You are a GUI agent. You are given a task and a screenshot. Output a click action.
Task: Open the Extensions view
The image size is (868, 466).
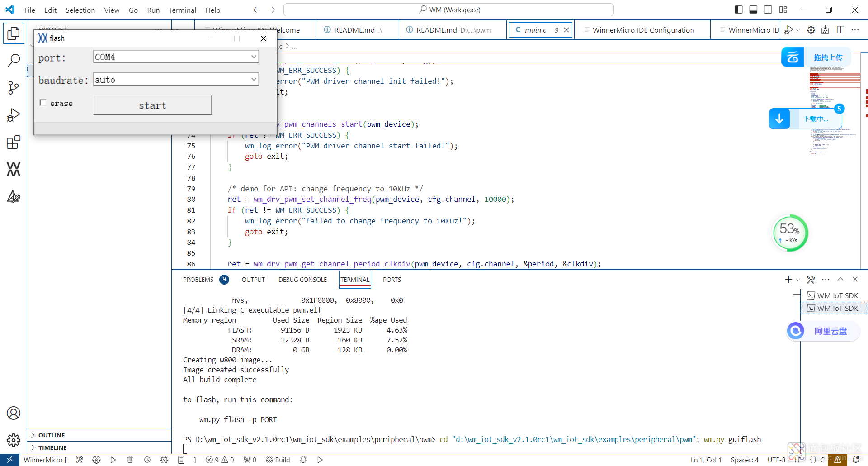14,142
